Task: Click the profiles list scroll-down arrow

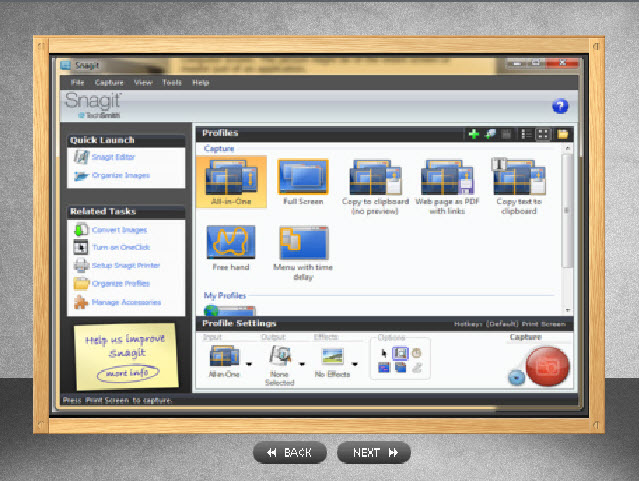Action: [x=567, y=311]
